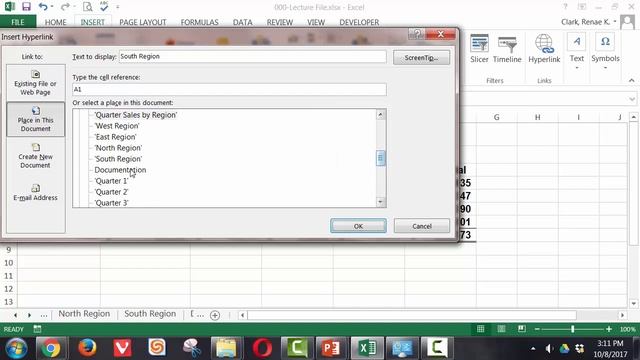Select Create New Document link type
The width and height of the screenshot is (640, 360).
coord(36,156)
